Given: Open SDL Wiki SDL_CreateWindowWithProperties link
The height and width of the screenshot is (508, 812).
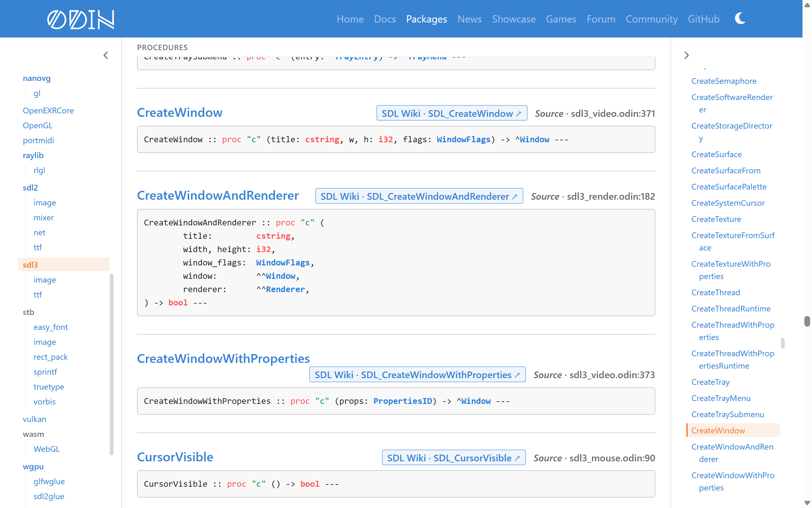Looking at the screenshot, I should pyautogui.click(x=417, y=375).
